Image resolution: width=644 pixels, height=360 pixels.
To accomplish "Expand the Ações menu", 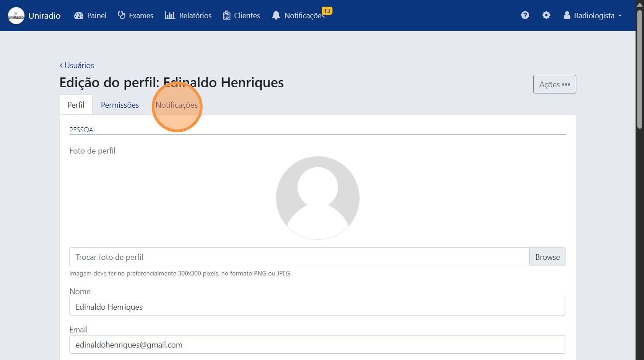I will coord(554,84).
